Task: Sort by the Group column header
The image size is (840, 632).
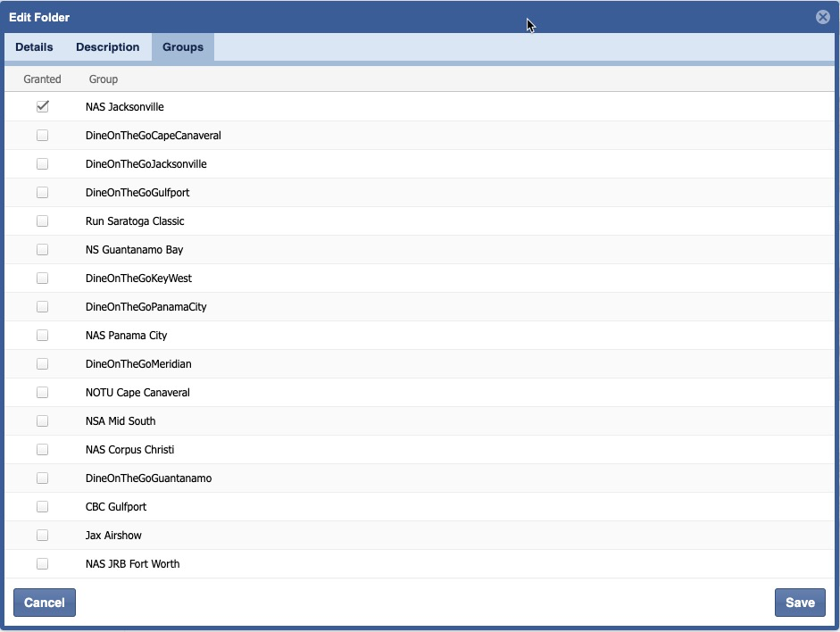Action: 104,79
